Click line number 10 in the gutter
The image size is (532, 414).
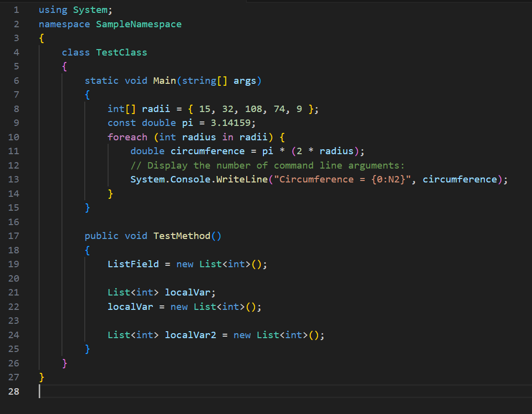pos(14,137)
